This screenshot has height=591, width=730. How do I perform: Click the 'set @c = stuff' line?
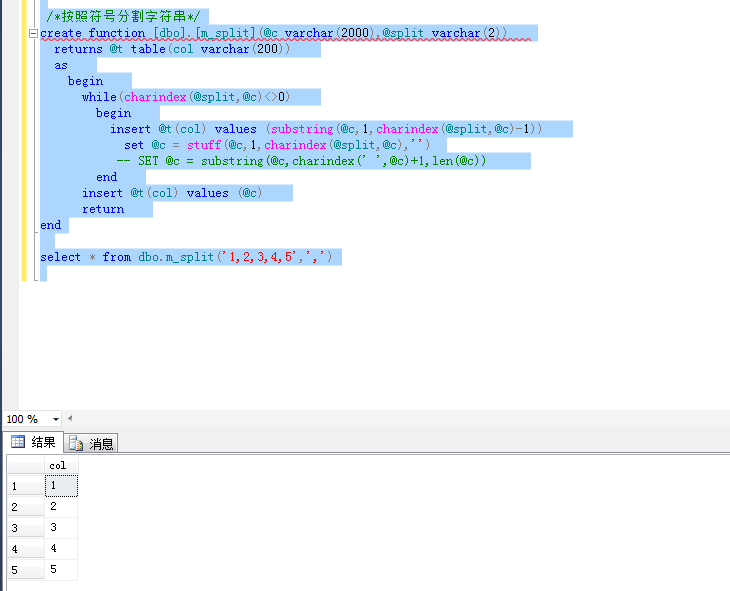click(277, 145)
